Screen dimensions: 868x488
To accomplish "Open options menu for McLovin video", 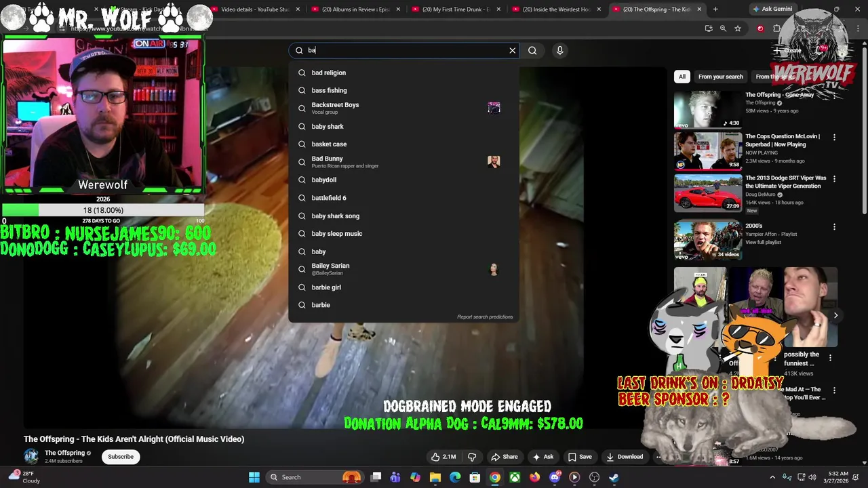I will pos(834,137).
